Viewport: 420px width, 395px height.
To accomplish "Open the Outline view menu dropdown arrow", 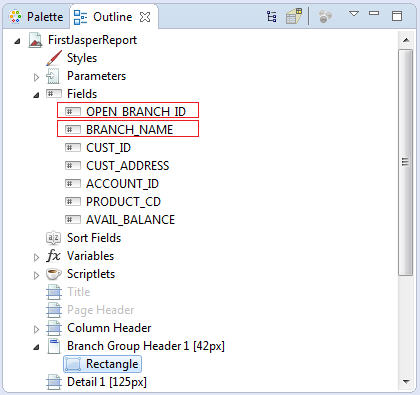I will point(354,14).
